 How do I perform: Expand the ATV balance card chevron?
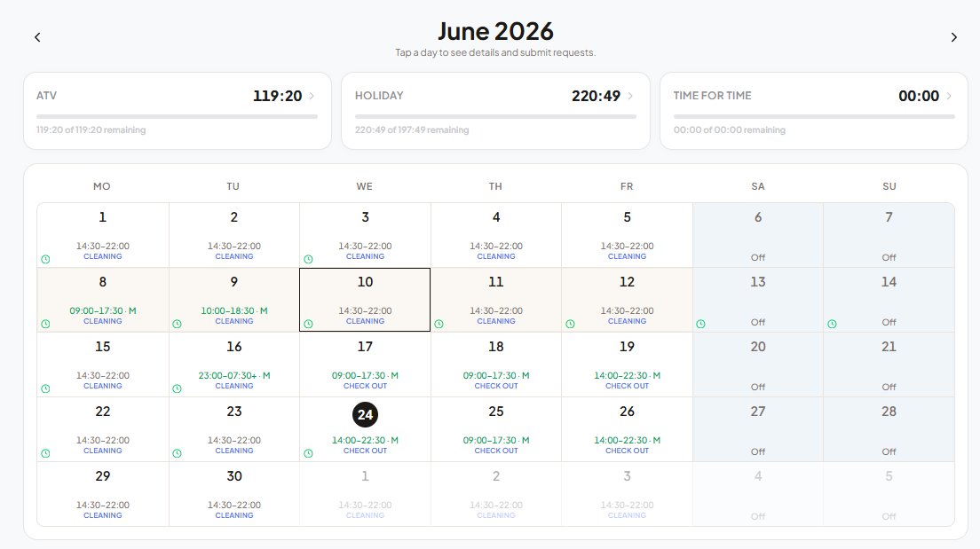(x=312, y=96)
